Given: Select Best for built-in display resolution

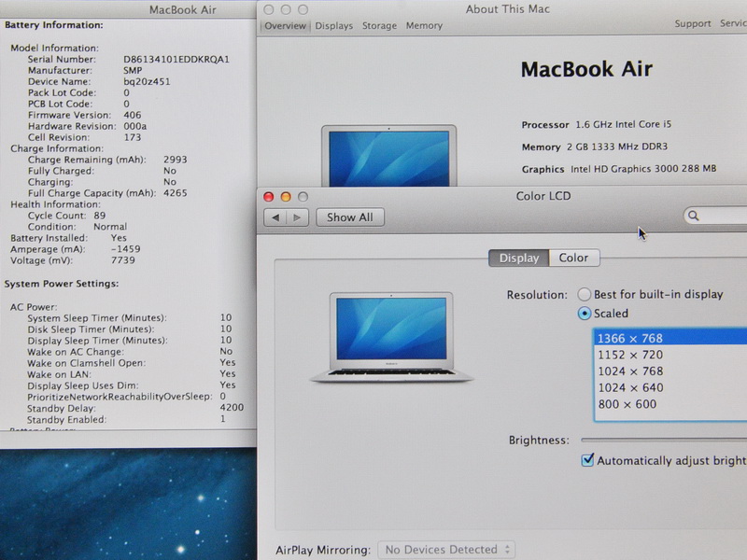Looking at the screenshot, I should 585,294.
